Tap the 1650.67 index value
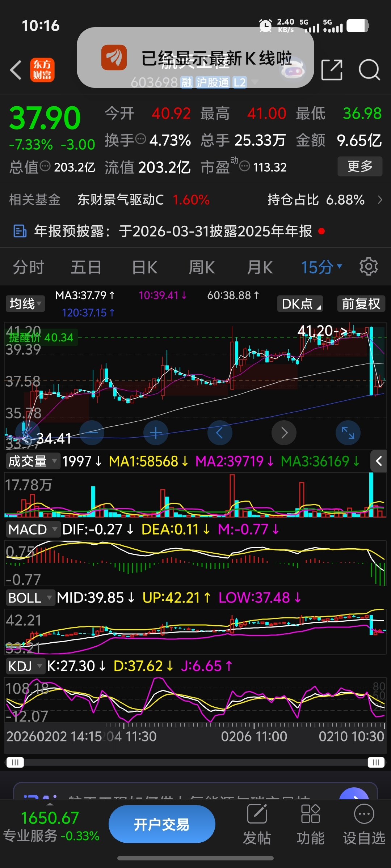The width and height of the screenshot is (391, 868). (x=50, y=818)
